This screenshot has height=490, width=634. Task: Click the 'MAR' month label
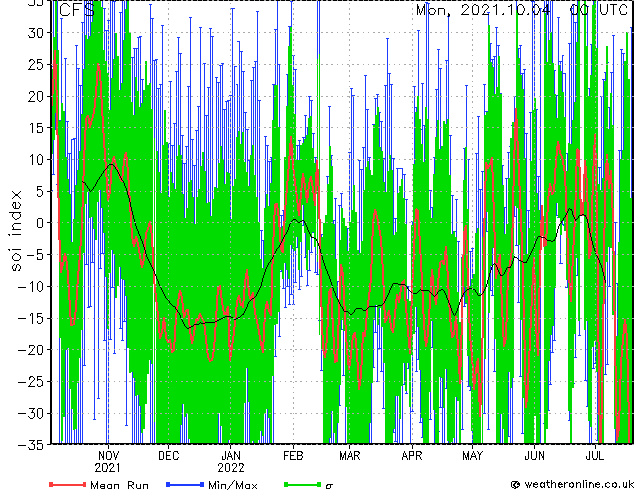coord(350,456)
